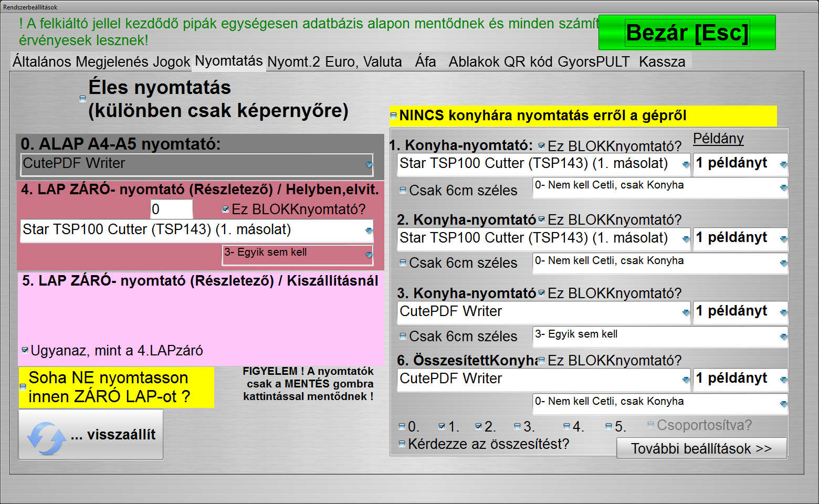Open 1. Konyha-nyomtató printer dropdown
The height and width of the screenshot is (504, 819).
(685, 164)
